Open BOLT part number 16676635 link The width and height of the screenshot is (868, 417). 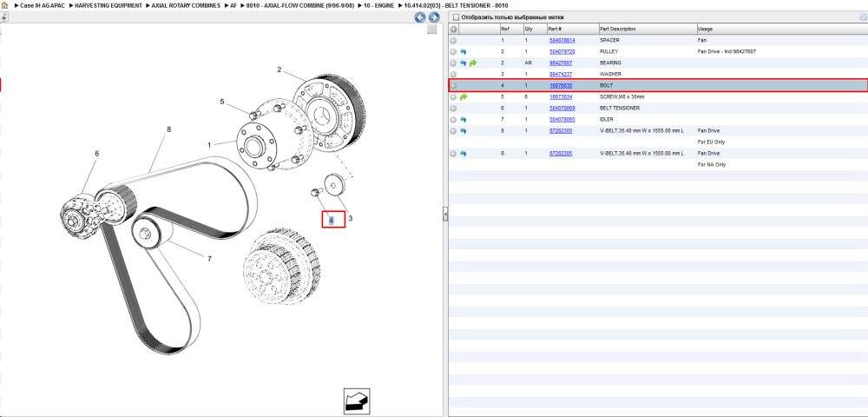560,86
